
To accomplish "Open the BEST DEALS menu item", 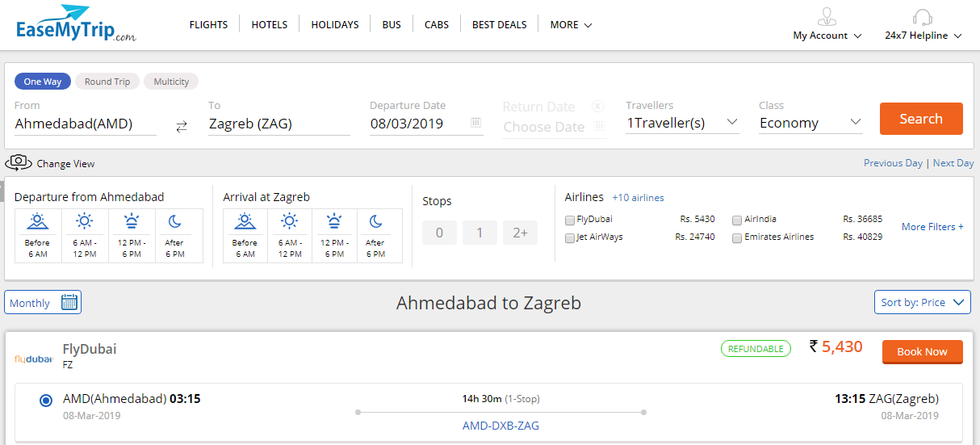I will pos(499,25).
